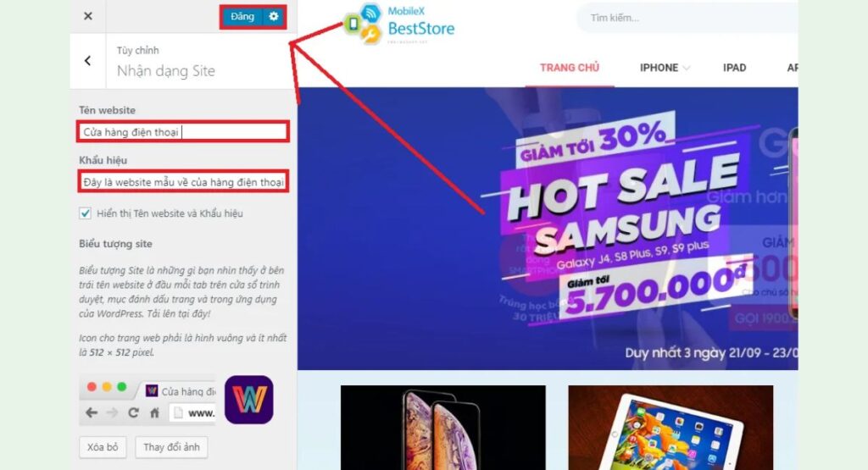Click the Xóa bỏ button

point(103,447)
